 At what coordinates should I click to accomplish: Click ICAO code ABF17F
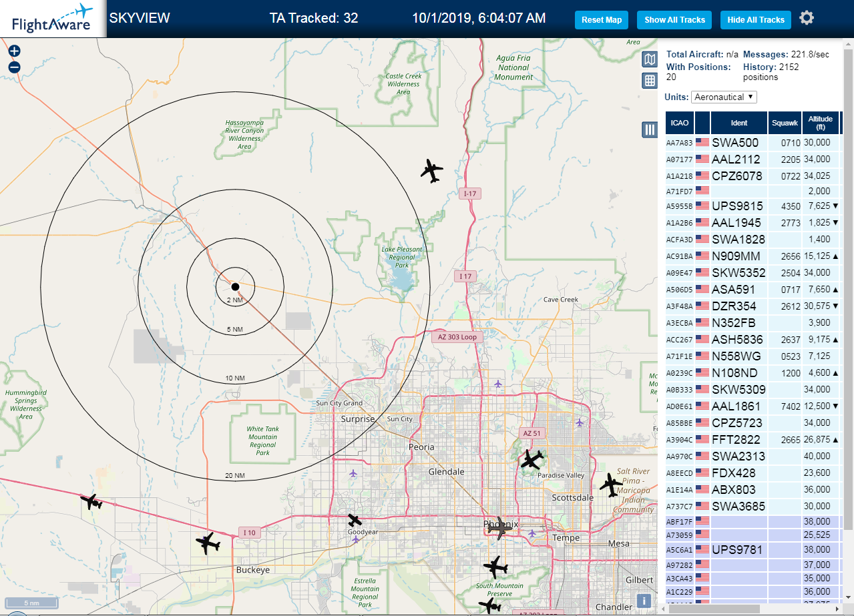click(679, 522)
